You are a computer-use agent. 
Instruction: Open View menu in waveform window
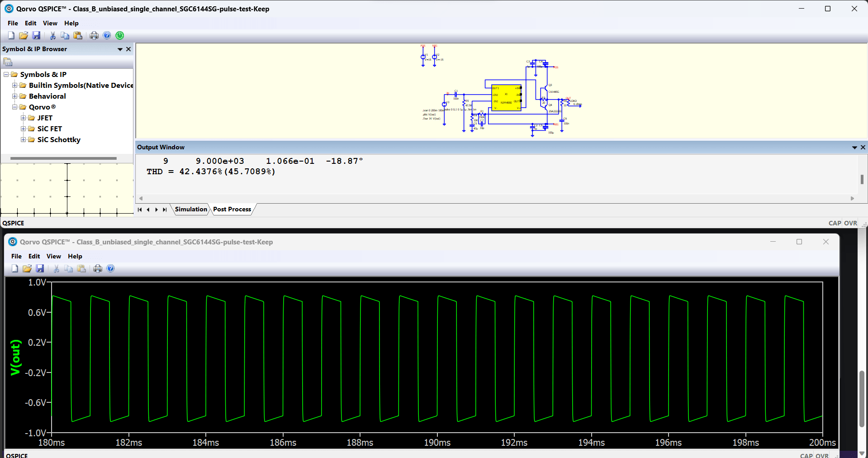(53, 256)
